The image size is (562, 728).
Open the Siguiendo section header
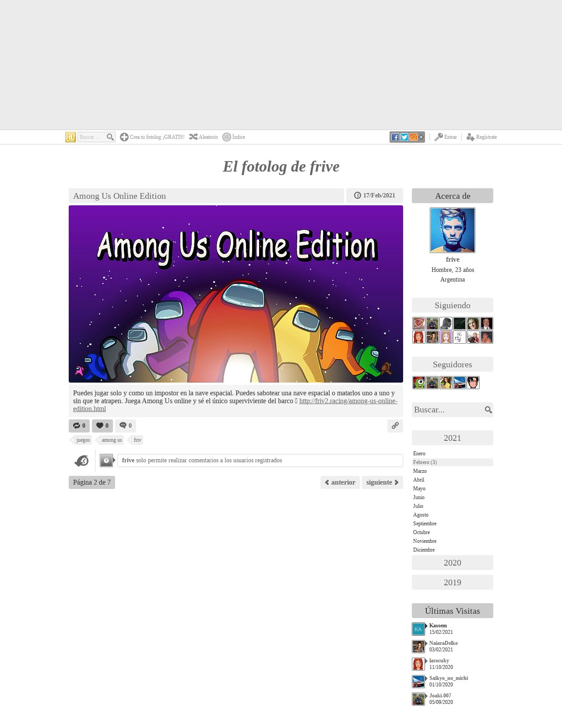pos(453,305)
